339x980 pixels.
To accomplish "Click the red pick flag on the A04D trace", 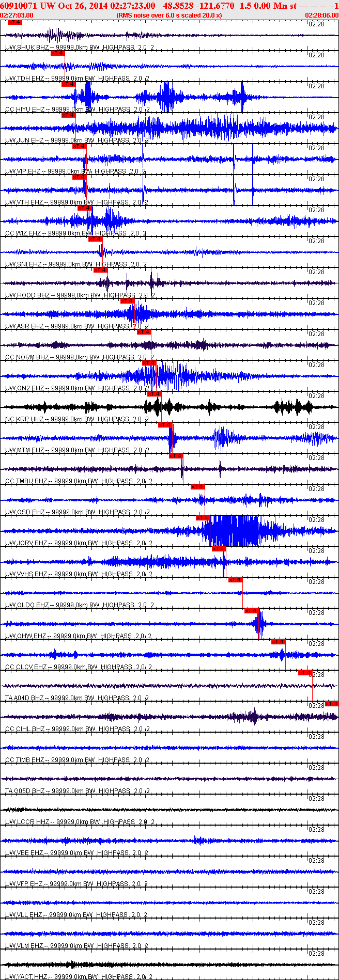I will click(305, 673).
